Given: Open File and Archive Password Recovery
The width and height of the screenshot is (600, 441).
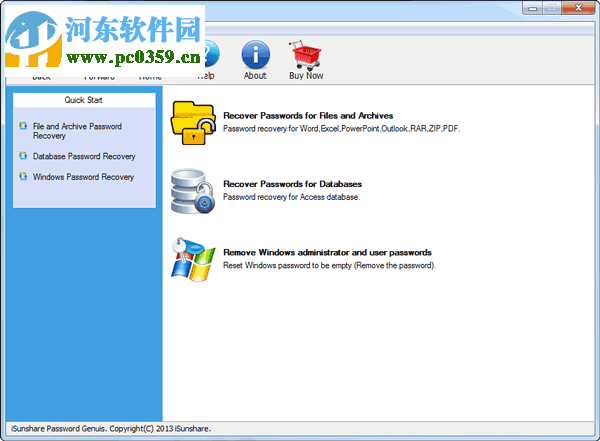Looking at the screenshot, I should 77,131.
